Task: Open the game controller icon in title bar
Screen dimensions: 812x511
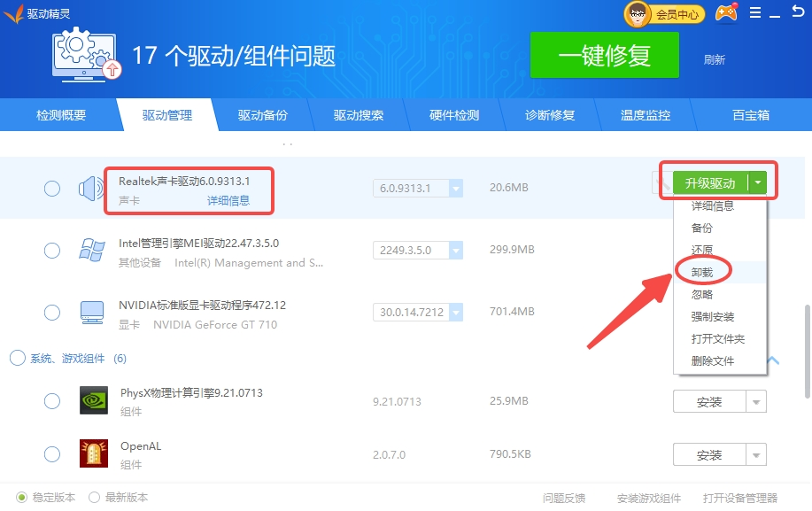Action: click(x=726, y=13)
